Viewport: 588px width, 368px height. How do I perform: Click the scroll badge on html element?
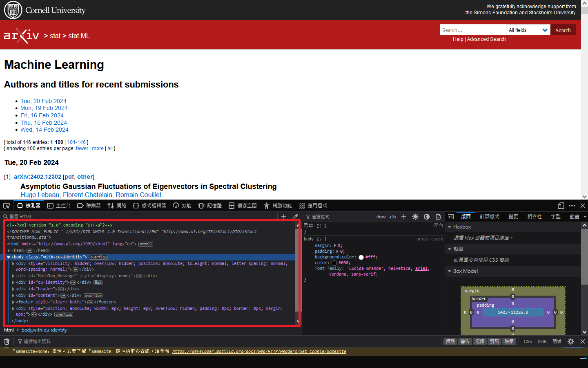pos(146,244)
